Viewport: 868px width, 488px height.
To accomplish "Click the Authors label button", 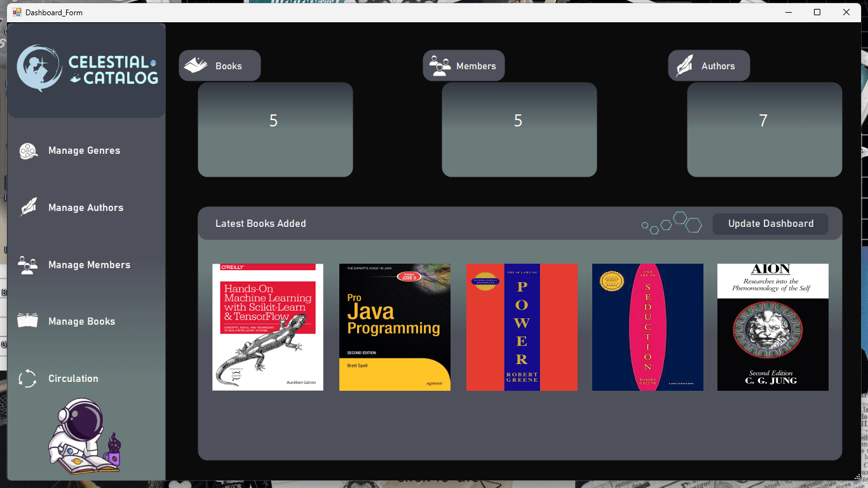I will [x=709, y=65].
